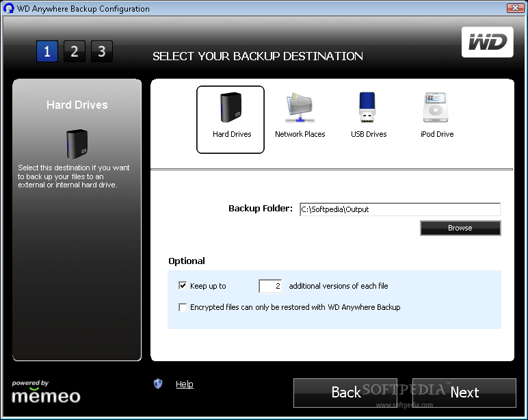The height and width of the screenshot is (420, 528).
Task: Jump to step 3 of the wizard
Action: (x=102, y=51)
